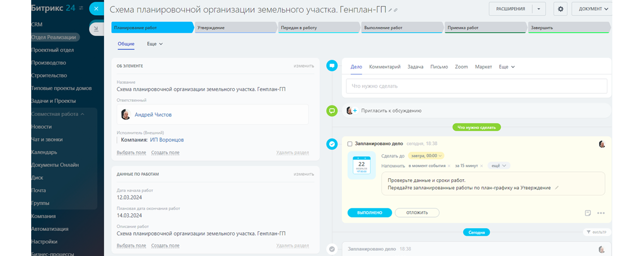Click the blue chat bubble timeline icon

click(332, 65)
